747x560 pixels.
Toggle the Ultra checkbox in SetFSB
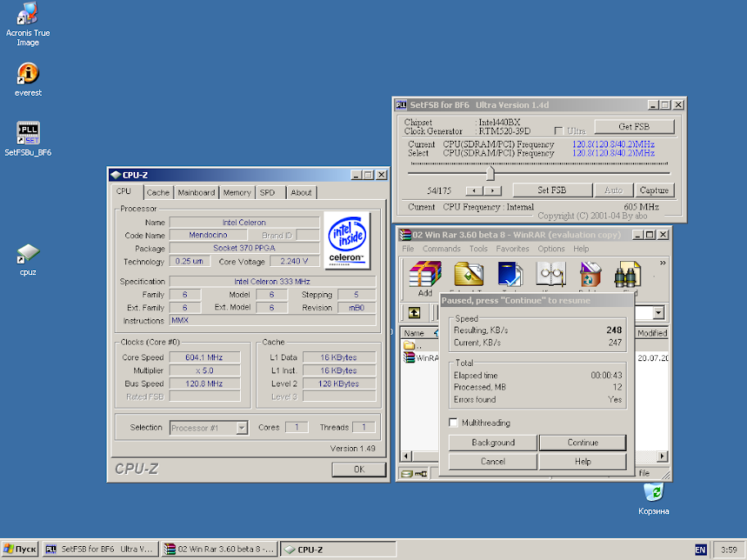point(559,130)
